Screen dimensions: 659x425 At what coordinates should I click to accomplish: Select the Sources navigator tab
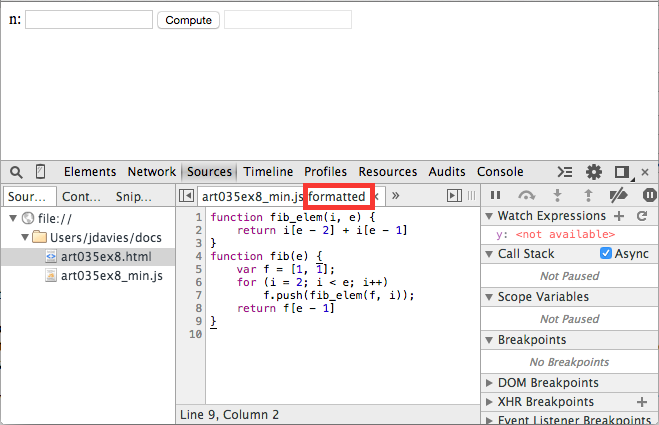click(29, 196)
